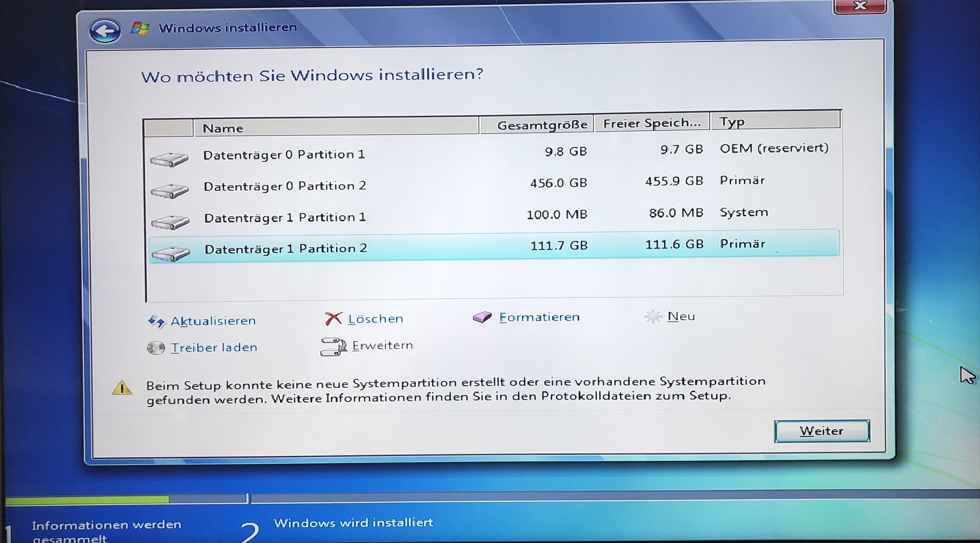This screenshot has height=543, width=980.
Task: Click the Neu starburst icon
Action: point(653,316)
